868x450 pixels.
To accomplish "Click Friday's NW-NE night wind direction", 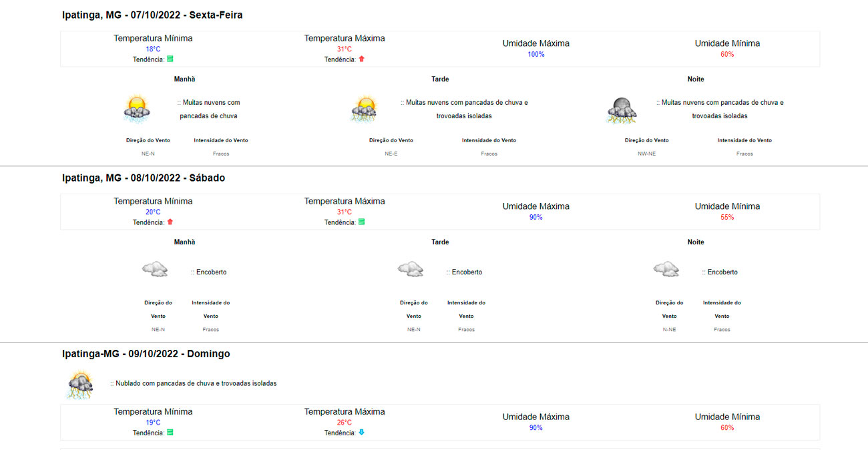I will pyautogui.click(x=646, y=154).
